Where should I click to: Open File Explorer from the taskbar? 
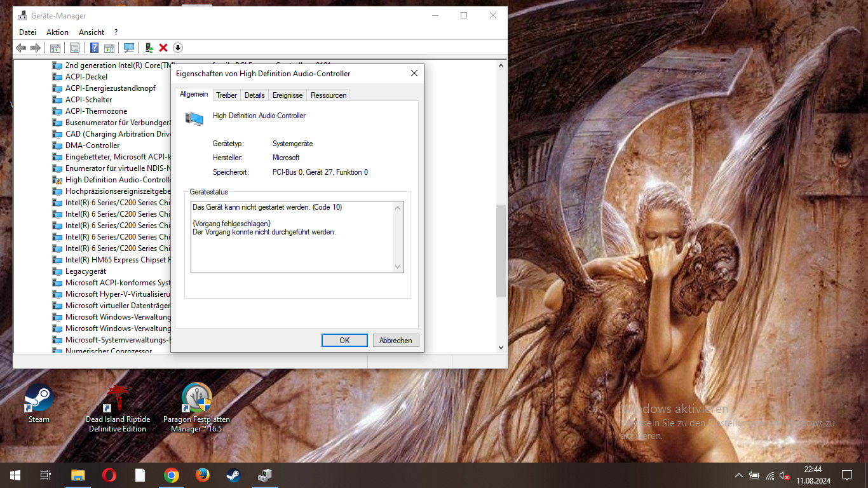click(78, 475)
